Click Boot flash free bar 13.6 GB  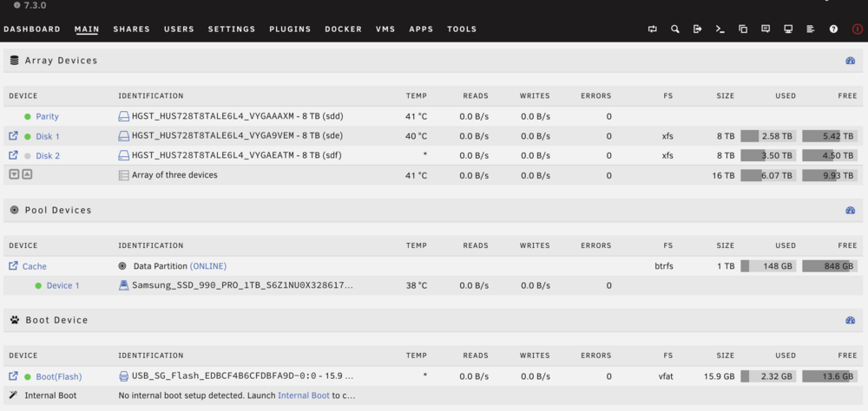click(830, 376)
